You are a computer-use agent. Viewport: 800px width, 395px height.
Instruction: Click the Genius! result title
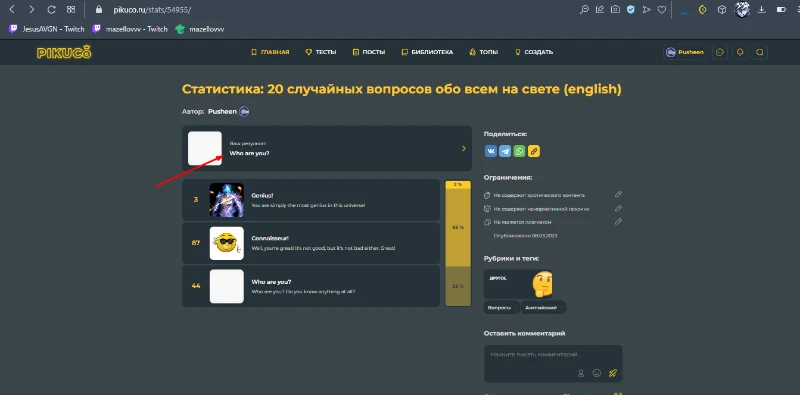(x=263, y=195)
